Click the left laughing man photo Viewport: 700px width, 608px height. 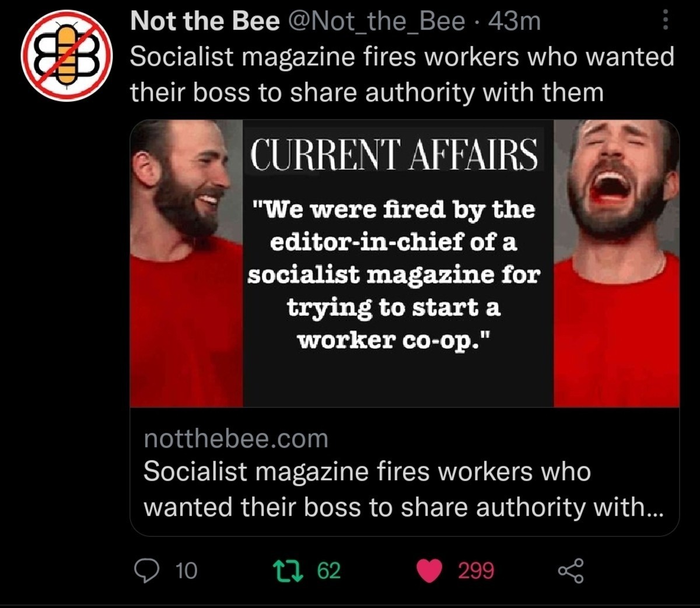pyautogui.click(x=187, y=263)
